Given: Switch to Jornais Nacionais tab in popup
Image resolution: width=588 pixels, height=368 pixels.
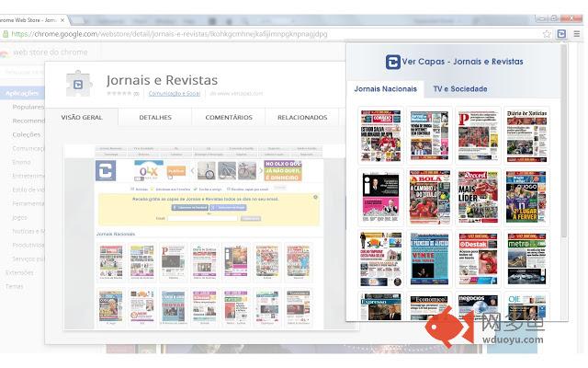Looking at the screenshot, I should tap(386, 89).
